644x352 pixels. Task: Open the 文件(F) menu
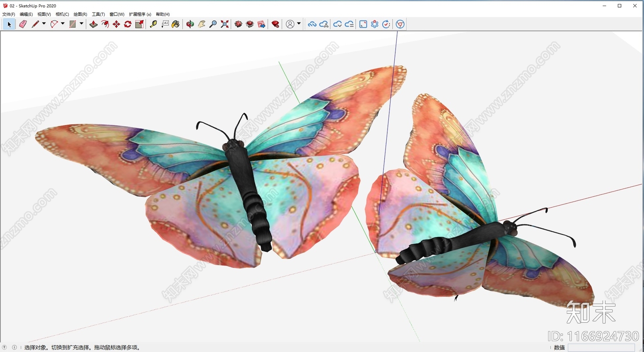point(8,14)
